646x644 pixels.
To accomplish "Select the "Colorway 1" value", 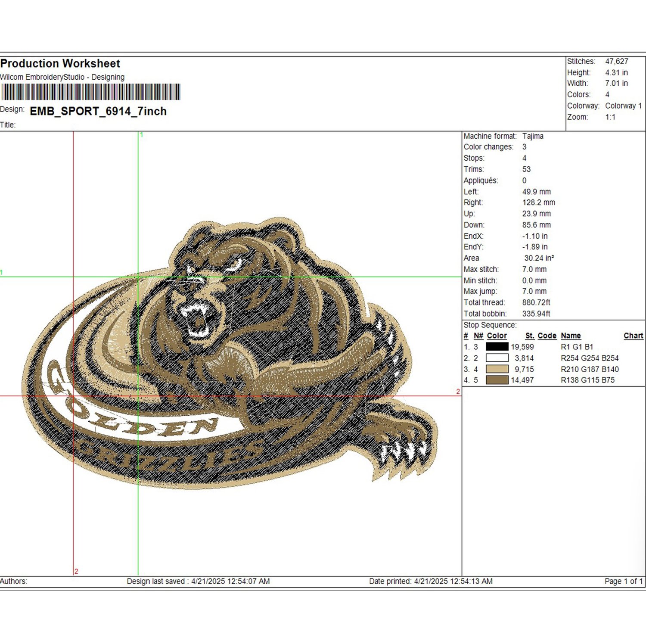I will (623, 106).
